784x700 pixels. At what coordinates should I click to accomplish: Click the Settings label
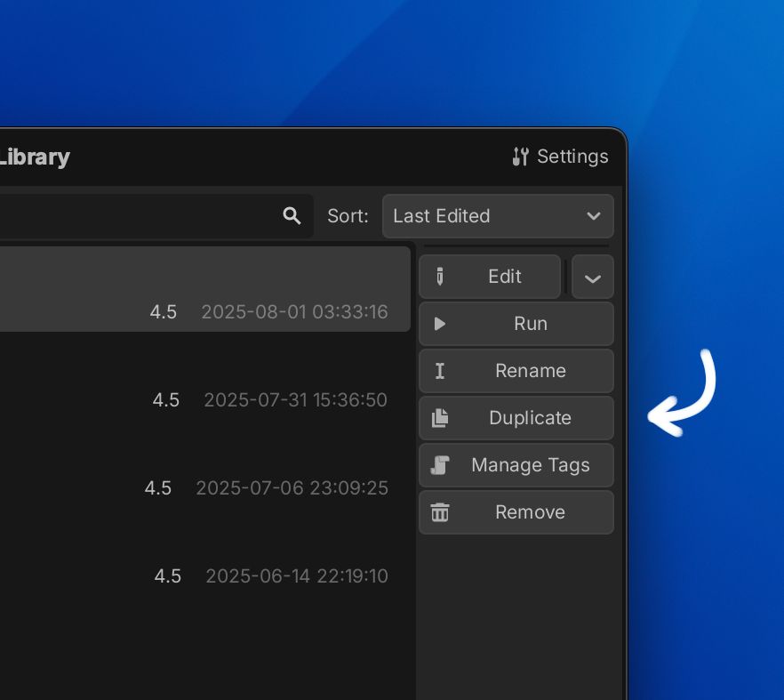click(572, 157)
